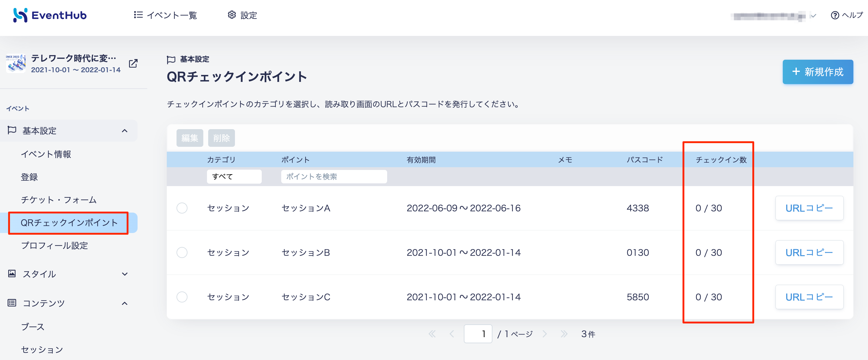Click the 設定 gear icon
Image resolution: width=868 pixels, height=360 pixels.
click(x=232, y=15)
